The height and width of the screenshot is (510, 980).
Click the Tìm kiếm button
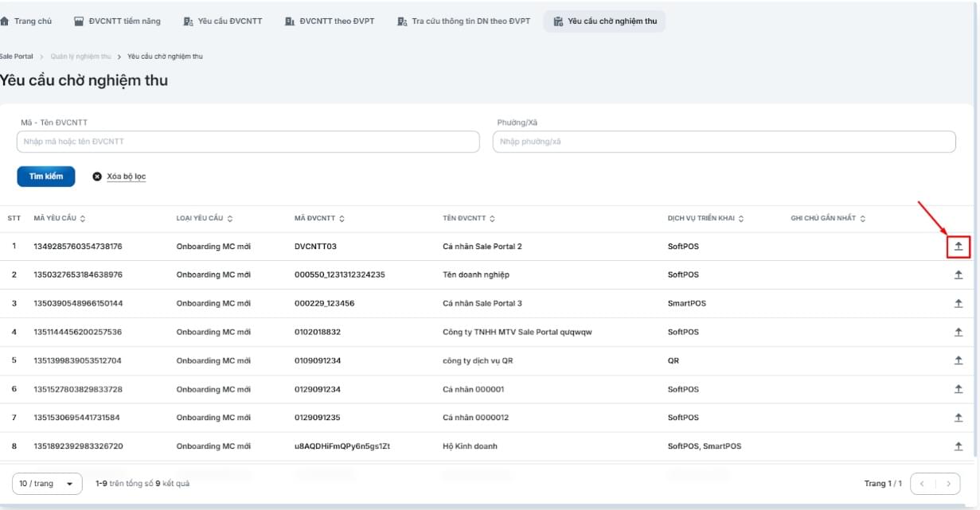click(x=46, y=177)
